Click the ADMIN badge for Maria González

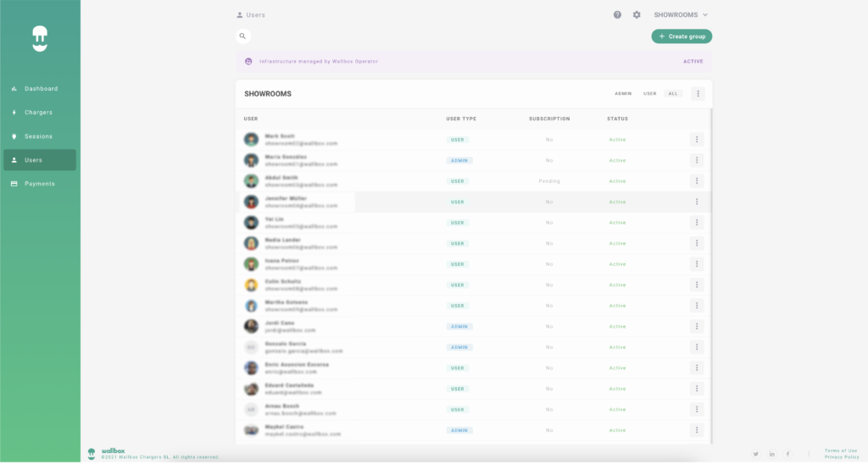[459, 160]
